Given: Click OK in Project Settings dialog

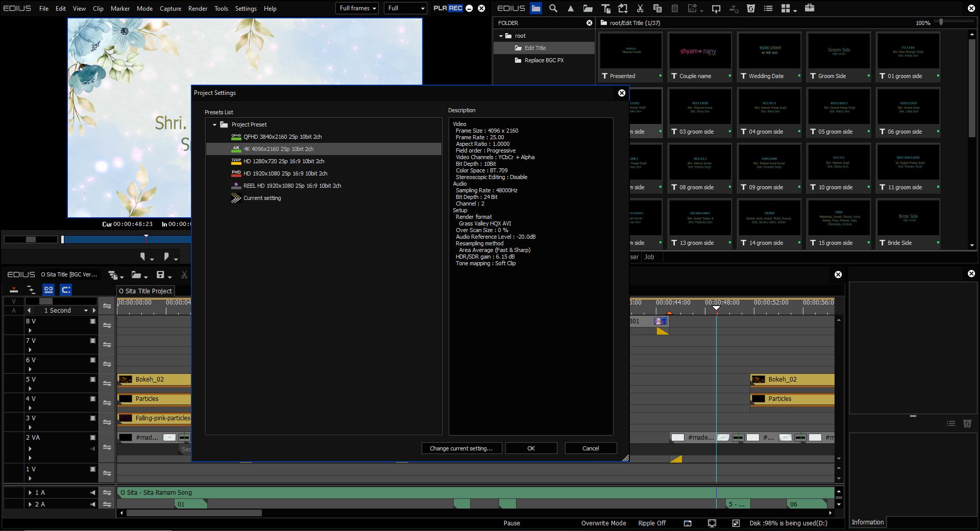Looking at the screenshot, I should (x=531, y=448).
